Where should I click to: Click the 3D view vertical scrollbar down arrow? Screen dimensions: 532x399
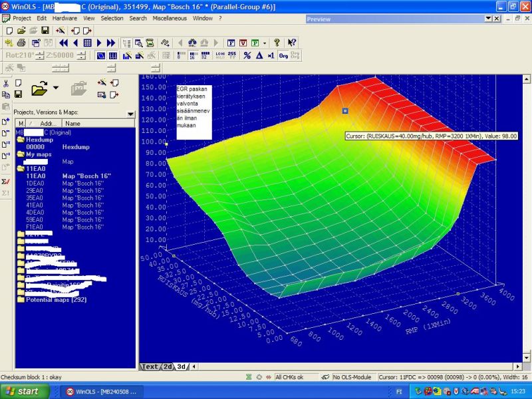point(527,357)
